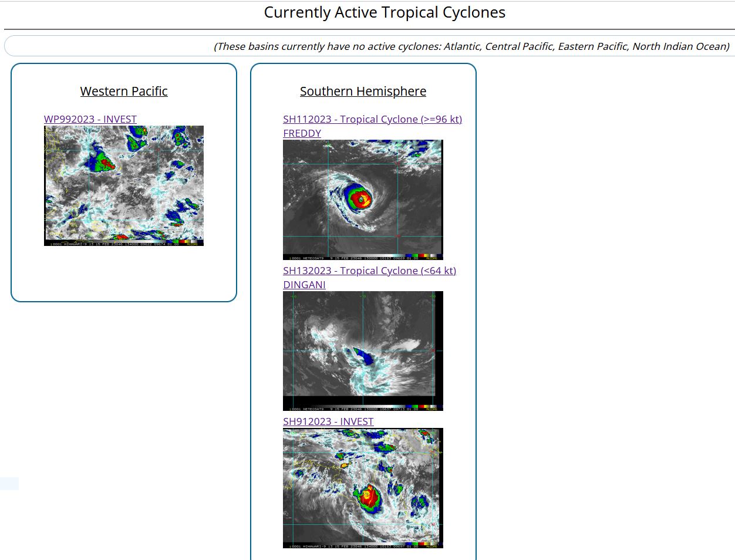Click the FREDDY name link
Viewport: 735px width, 560px height.
(x=302, y=133)
